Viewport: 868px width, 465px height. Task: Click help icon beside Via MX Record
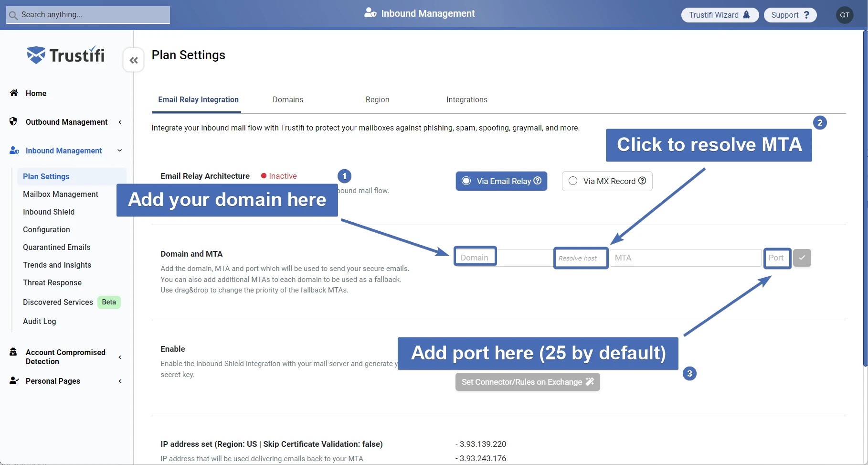(x=642, y=181)
